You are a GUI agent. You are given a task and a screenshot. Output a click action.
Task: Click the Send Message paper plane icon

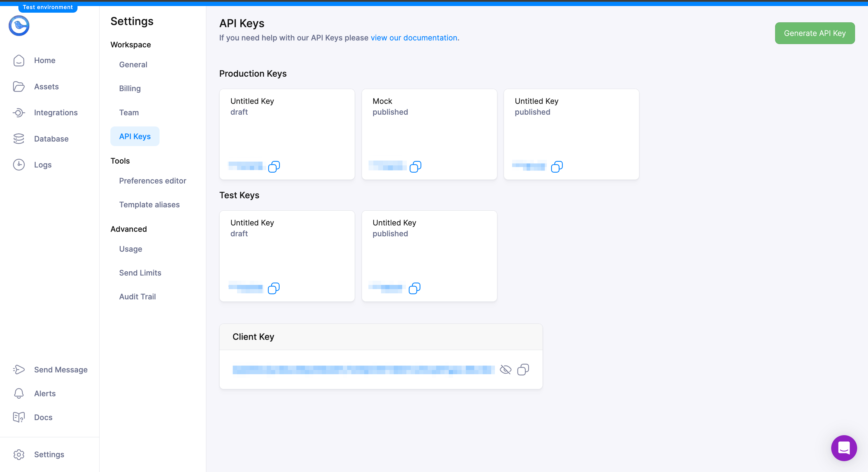click(19, 369)
